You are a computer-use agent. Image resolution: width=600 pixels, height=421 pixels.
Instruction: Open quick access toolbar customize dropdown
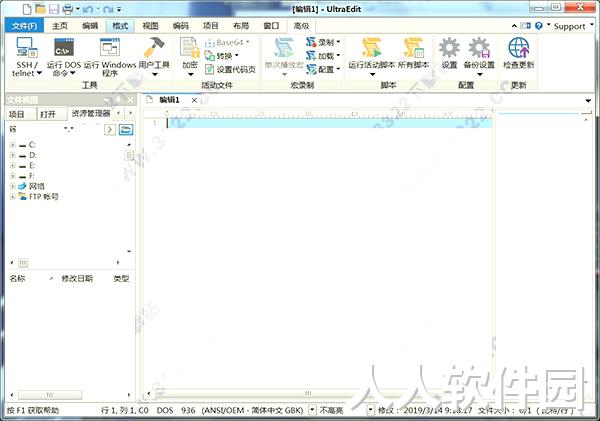[119, 9]
